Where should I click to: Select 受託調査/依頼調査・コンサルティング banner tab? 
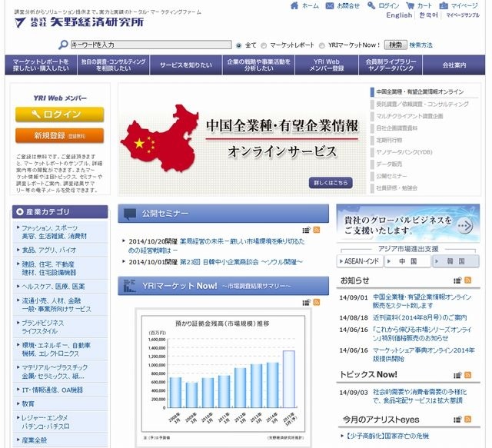click(424, 105)
